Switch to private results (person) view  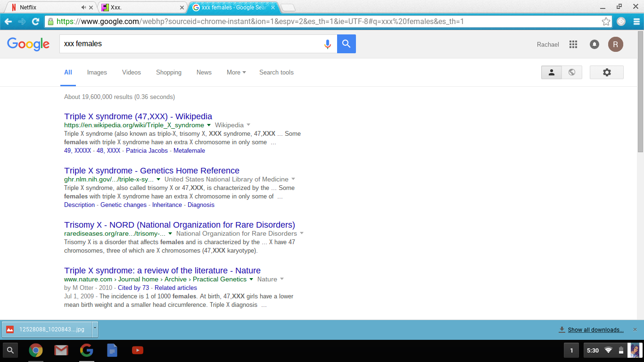point(551,72)
